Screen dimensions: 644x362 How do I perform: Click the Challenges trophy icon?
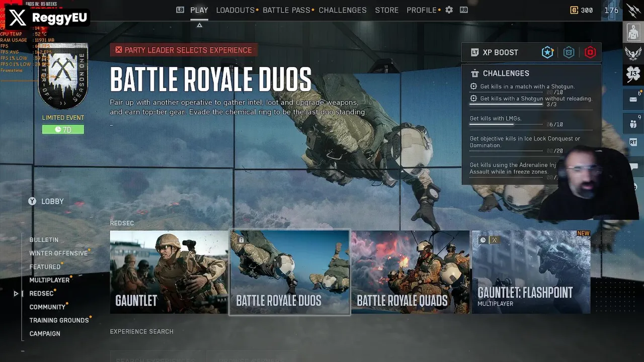[474, 73]
